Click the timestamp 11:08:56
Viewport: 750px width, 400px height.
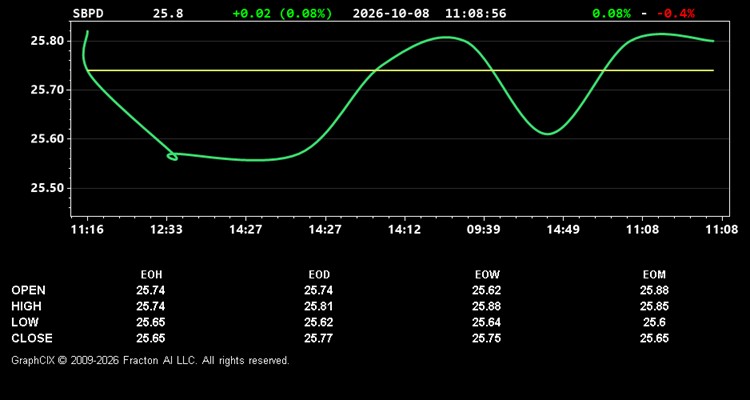pos(475,13)
